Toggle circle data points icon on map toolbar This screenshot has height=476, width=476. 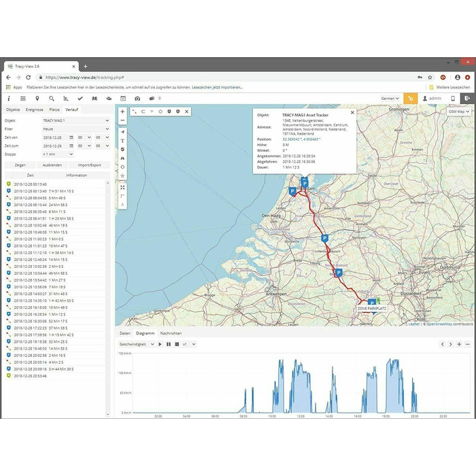pos(160,112)
